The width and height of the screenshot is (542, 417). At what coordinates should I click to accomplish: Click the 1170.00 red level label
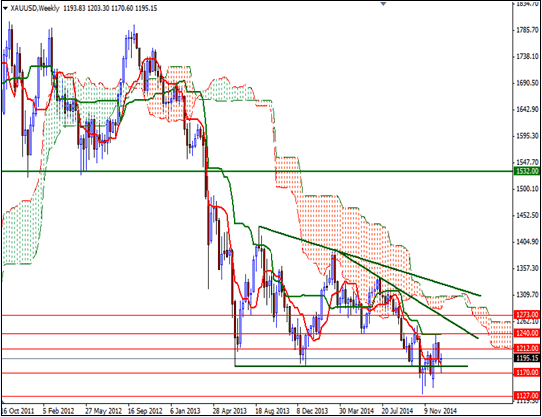[527, 373]
